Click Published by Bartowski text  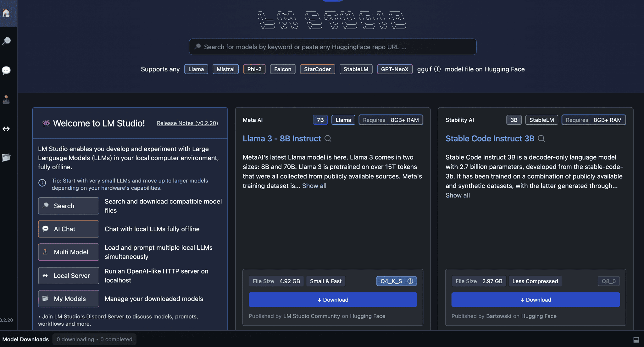(x=504, y=316)
